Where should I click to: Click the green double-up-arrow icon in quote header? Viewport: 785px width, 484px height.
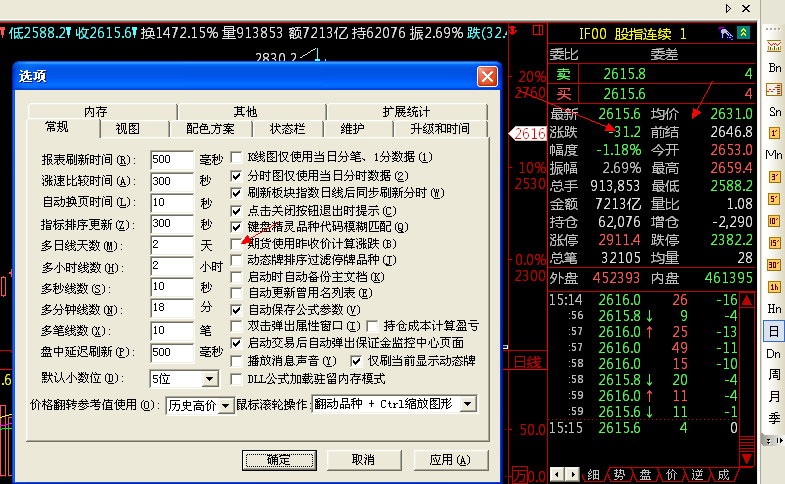pyautogui.click(x=743, y=33)
